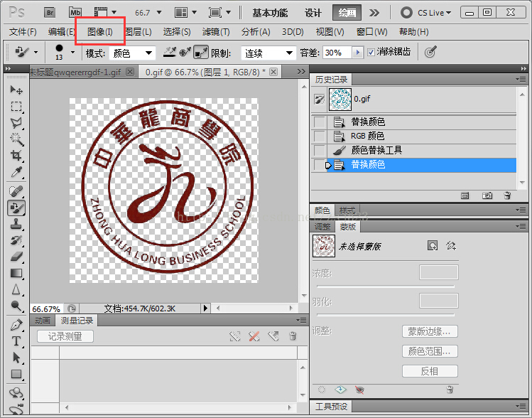532x418 pixels.
Task: Open the Limits dropdown set to 连续
Action: pos(268,53)
